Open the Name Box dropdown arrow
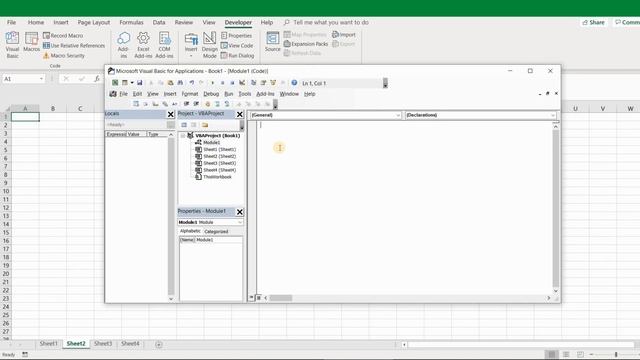The width and height of the screenshot is (640, 360). click(x=42, y=79)
